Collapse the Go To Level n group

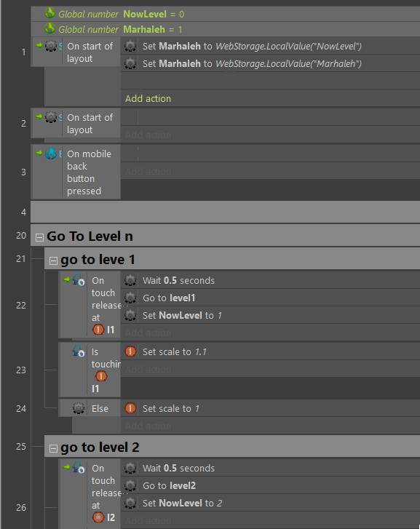(x=39, y=237)
